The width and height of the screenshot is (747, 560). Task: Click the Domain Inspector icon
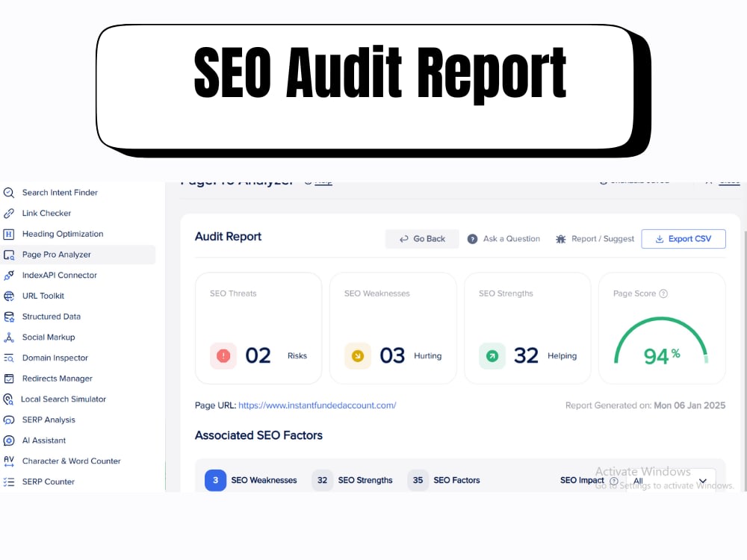tap(8, 358)
